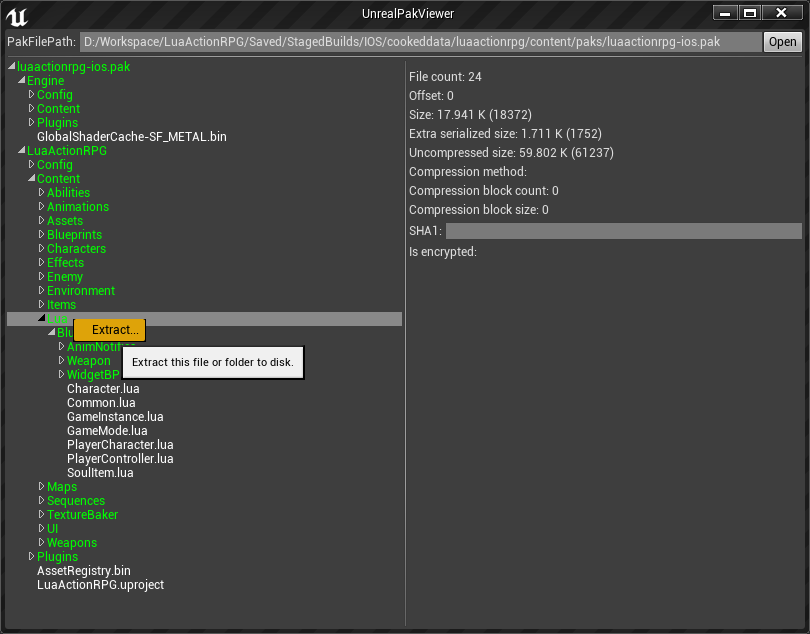Expand the Environment folder arrow
This screenshot has width=810, height=634.
(42, 290)
